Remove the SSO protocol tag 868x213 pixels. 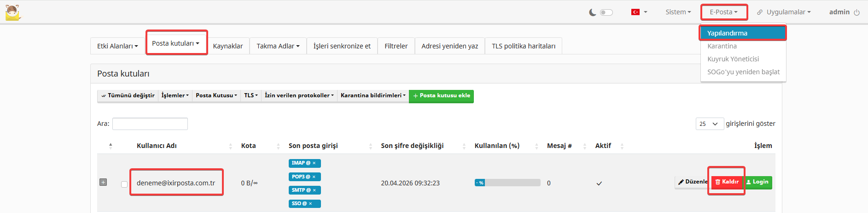[x=310, y=203]
